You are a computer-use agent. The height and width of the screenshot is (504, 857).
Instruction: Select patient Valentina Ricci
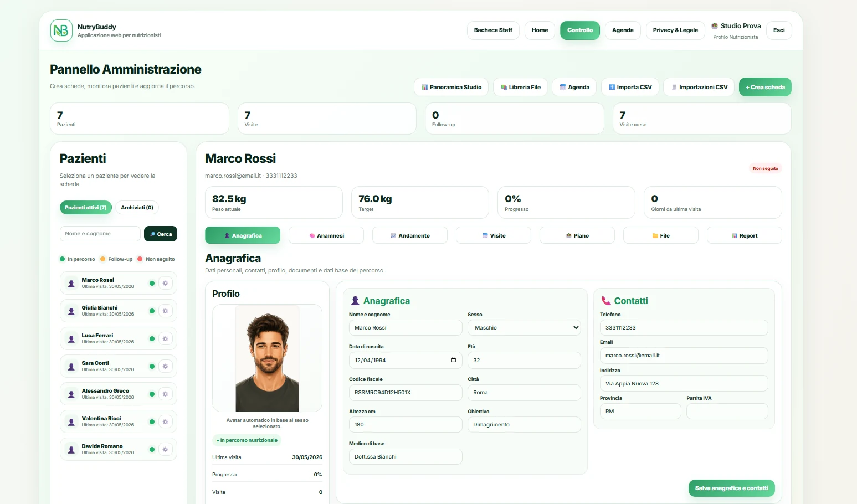click(118, 421)
